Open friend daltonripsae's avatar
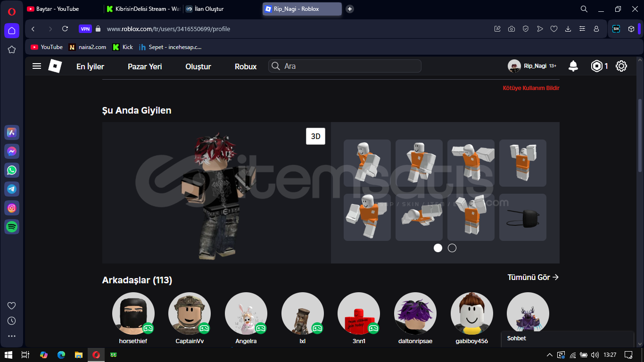The width and height of the screenshot is (644, 362). (x=415, y=313)
